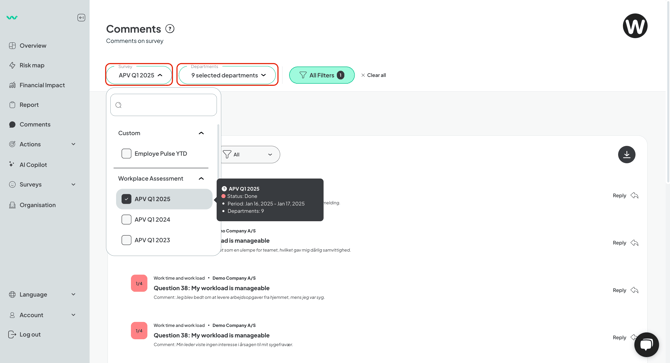Screen dimensions: 670x363
Task: Click the All Filters button
Action: pyautogui.click(x=322, y=75)
